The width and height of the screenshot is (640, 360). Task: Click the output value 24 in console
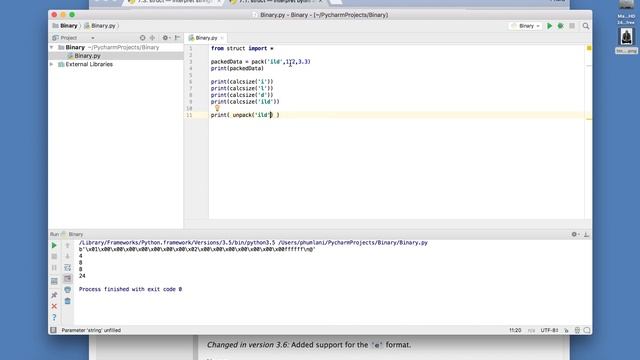click(x=82, y=276)
